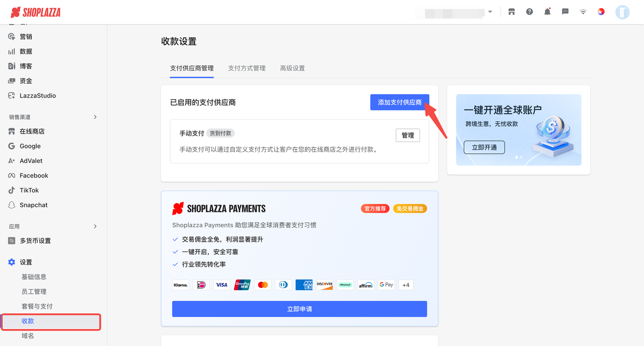Click the Diners Club payment logo
This screenshot has height=346, width=644.
[283, 285]
